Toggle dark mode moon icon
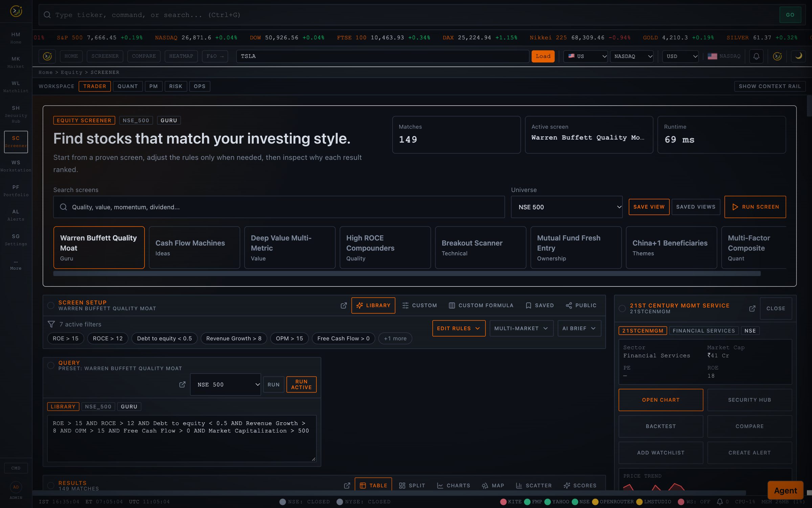 (x=798, y=56)
